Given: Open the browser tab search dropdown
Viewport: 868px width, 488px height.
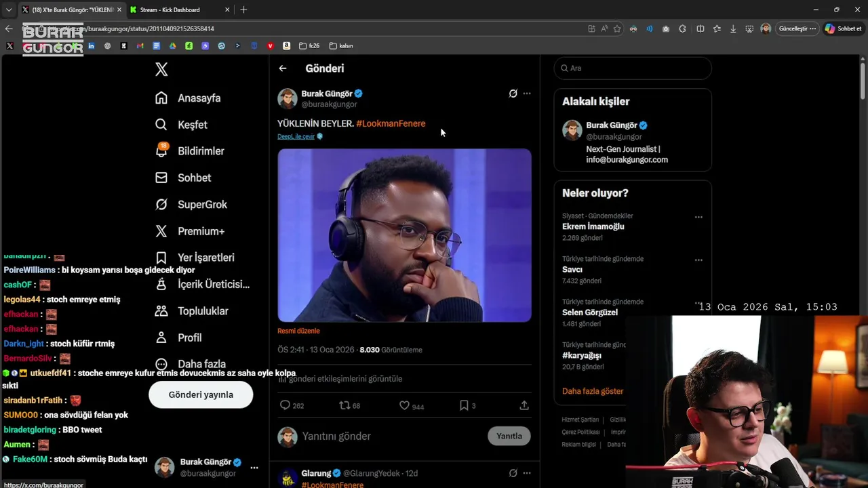Looking at the screenshot, I should point(8,9).
